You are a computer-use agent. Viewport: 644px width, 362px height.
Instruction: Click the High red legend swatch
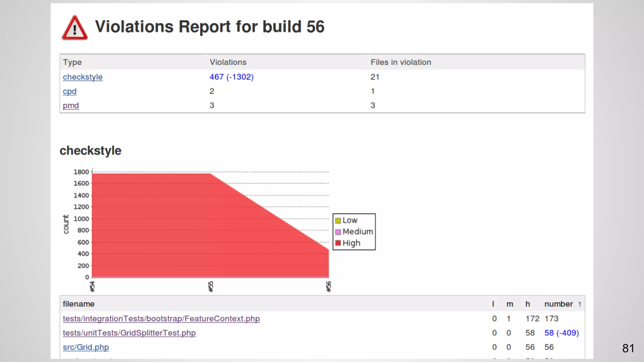click(338, 243)
